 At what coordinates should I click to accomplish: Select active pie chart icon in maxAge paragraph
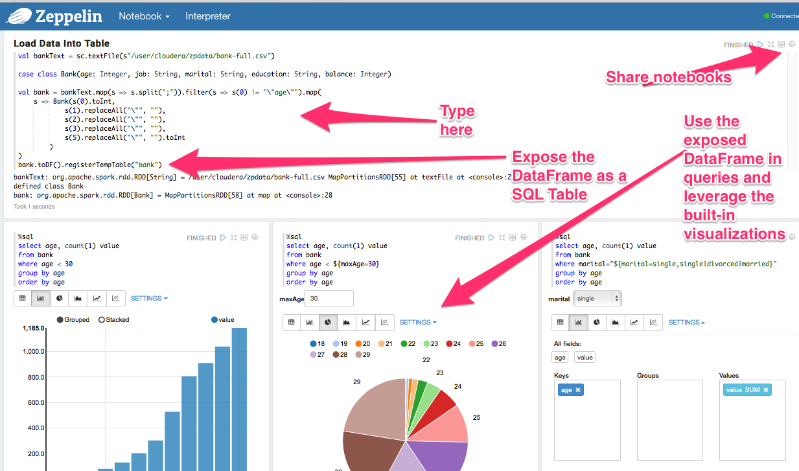[328, 322]
